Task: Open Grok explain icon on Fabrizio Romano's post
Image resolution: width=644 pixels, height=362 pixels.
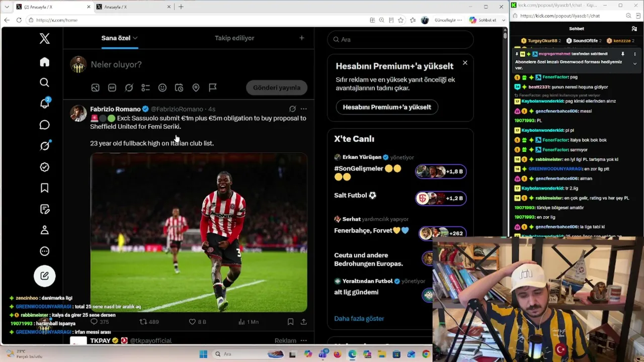Action: coord(292,109)
